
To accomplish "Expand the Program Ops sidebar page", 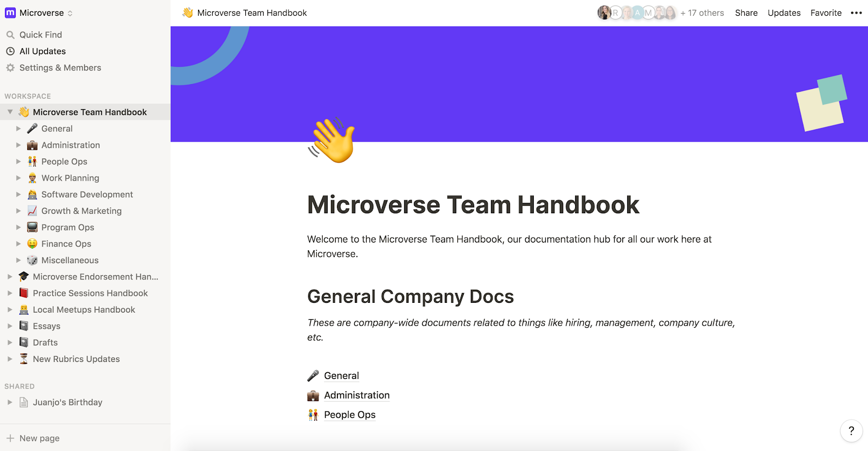I will point(18,227).
